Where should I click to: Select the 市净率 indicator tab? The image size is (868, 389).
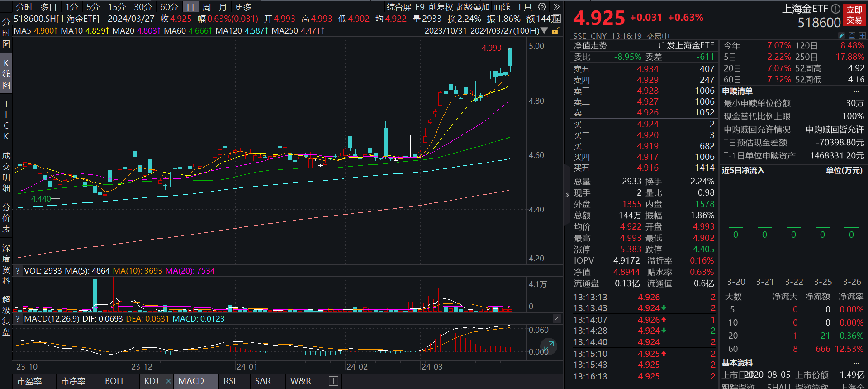[x=73, y=381]
